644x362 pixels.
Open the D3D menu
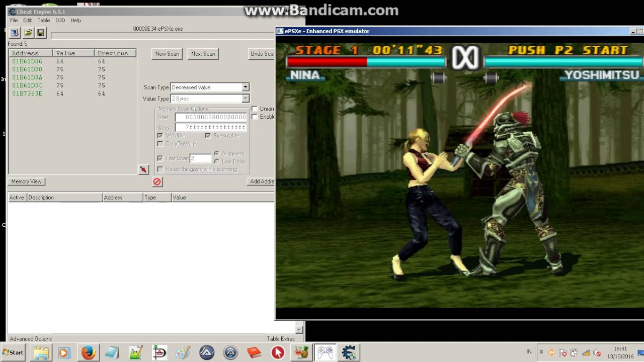click(x=60, y=21)
